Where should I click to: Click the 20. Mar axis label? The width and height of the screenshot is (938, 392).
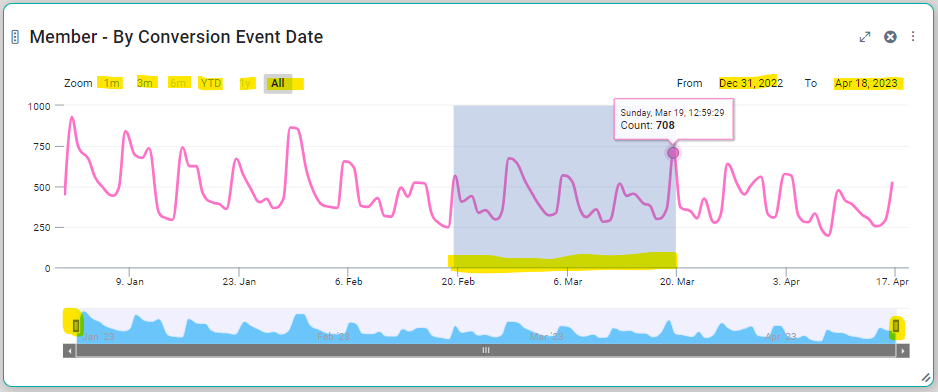pos(676,281)
